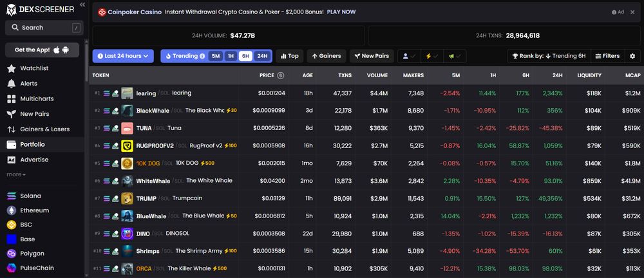Click the BlackWhale token logo
This screenshot has width=644, height=278.
(x=128, y=111)
